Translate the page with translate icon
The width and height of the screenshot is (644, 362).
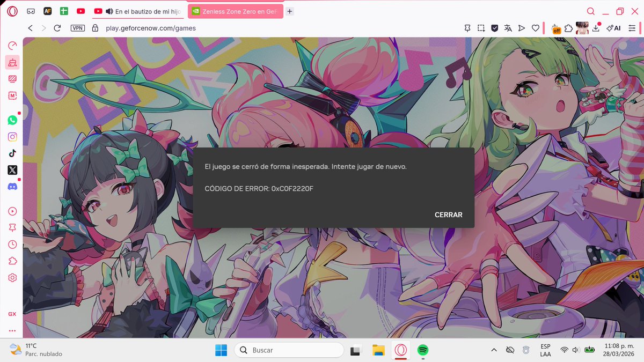(508, 28)
